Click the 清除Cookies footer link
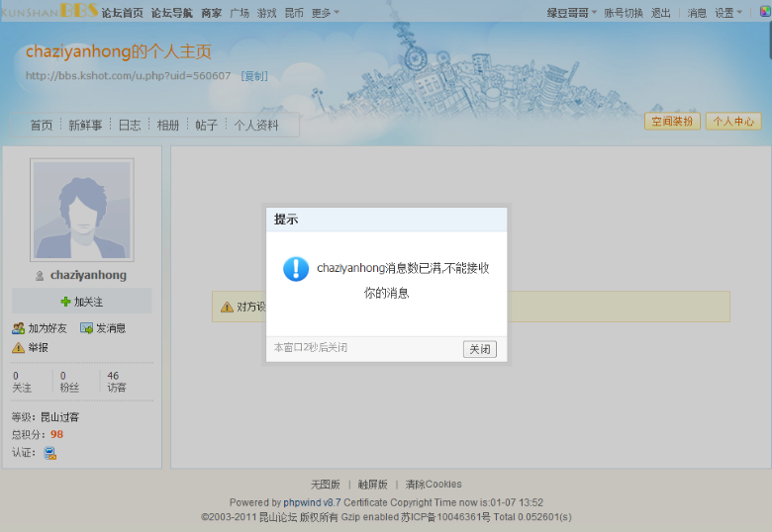This screenshot has height=532, width=772. pos(434,485)
